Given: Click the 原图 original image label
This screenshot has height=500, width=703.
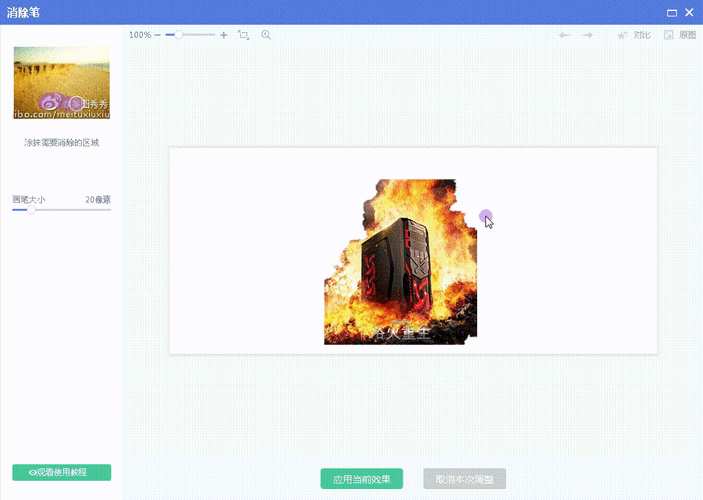Looking at the screenshot, I should click(687, 35).
